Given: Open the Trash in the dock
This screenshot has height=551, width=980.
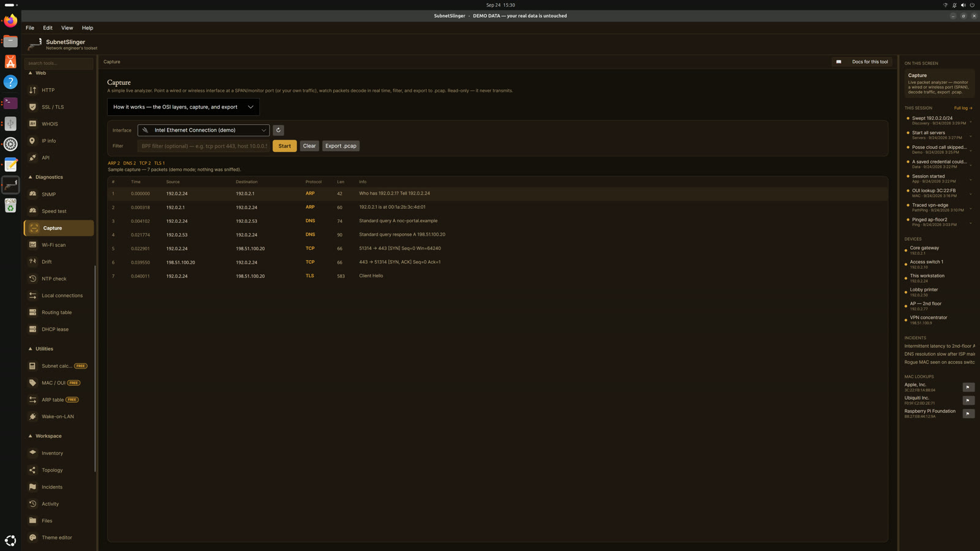Looking at the screenshot, I should point(10,206).
